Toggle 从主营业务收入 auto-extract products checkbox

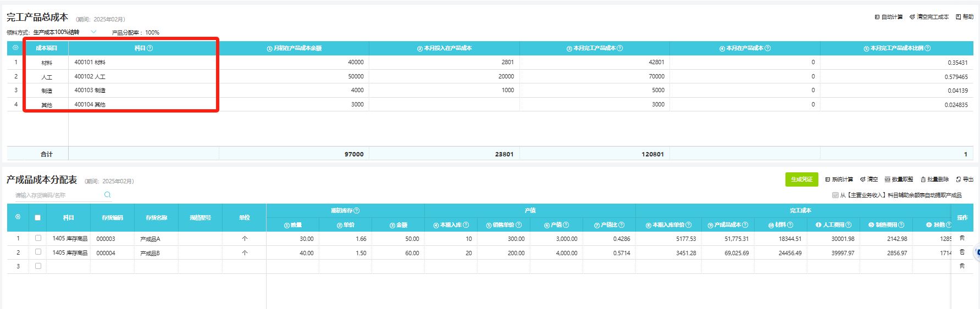coord(835,195)
